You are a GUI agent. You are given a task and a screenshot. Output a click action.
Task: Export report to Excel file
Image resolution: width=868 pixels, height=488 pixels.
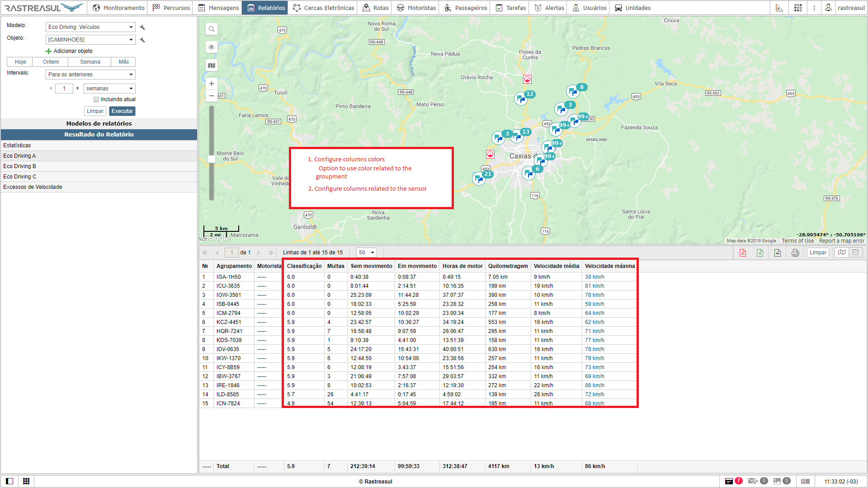[760, 253]
